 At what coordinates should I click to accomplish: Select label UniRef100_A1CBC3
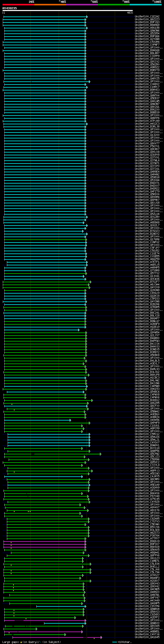(x=147, y=378)
